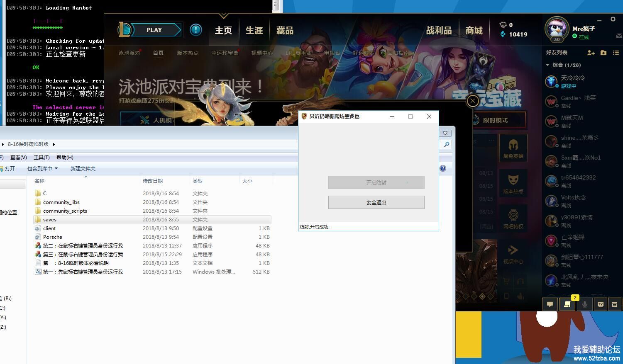Screen dimensions: 623x364
Task: Select friend Volts执念 in list
Action: [581, 201]
